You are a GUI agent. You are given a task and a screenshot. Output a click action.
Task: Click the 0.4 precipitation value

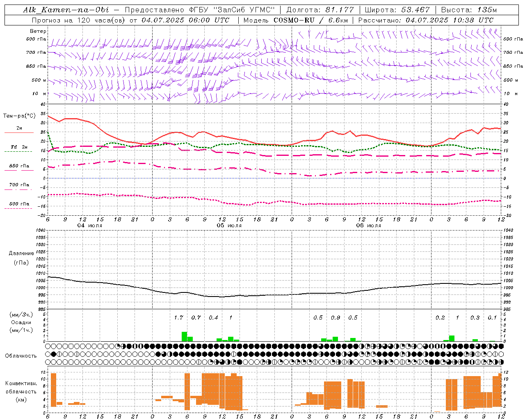pos(213,317)
